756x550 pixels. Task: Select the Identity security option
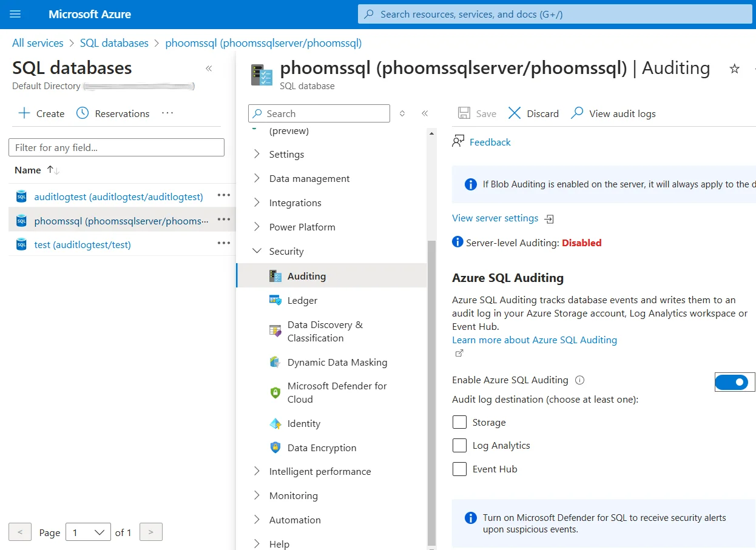[x=302, y=423]
